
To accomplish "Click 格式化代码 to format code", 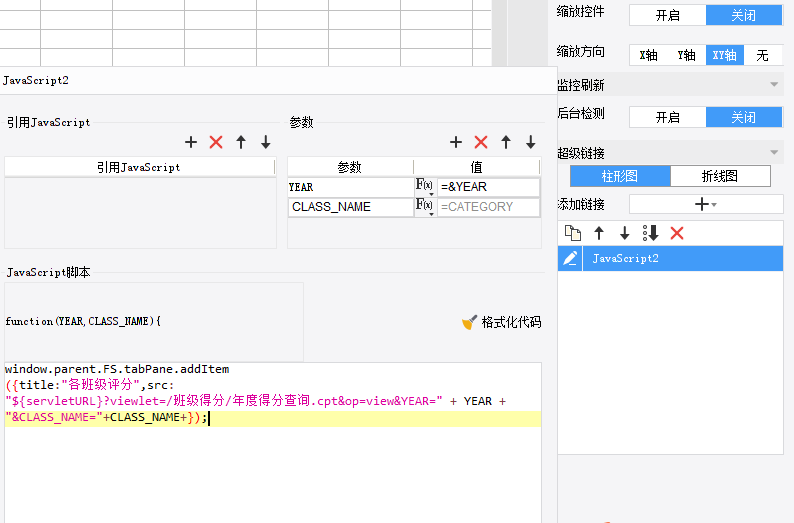I will pos(511,322).
